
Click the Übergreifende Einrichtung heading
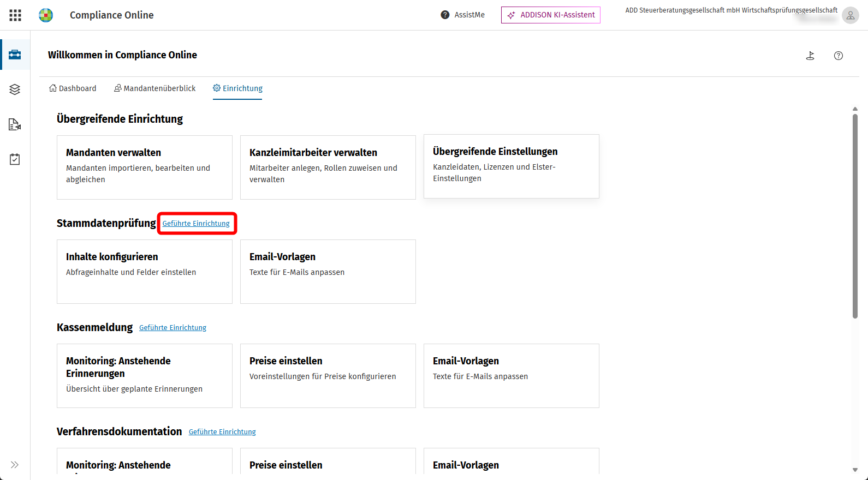click(120, 119)
